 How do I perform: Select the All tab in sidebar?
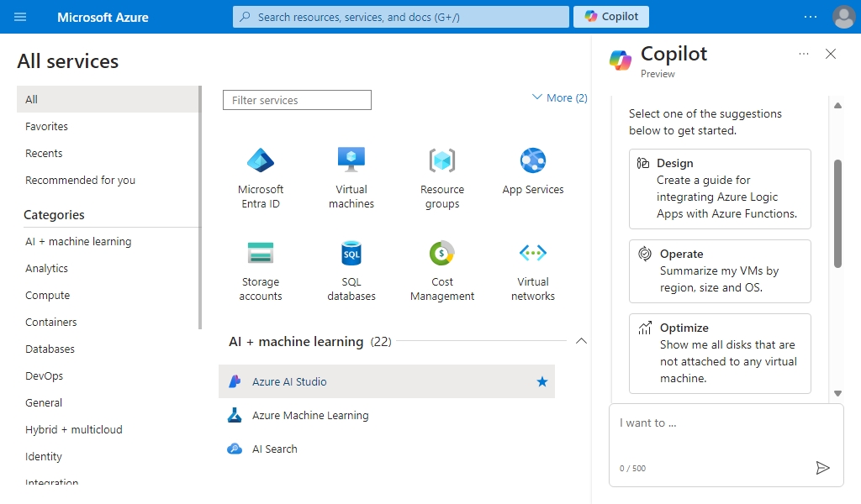(x=108, y=99)
